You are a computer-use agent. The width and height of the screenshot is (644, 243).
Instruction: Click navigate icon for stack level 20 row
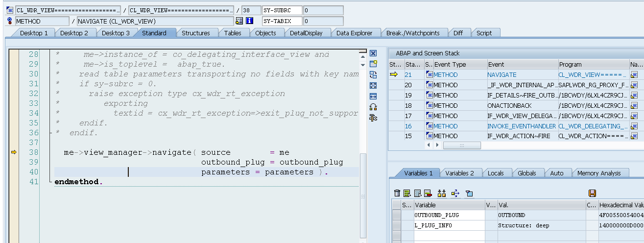[x=634, y=85]
